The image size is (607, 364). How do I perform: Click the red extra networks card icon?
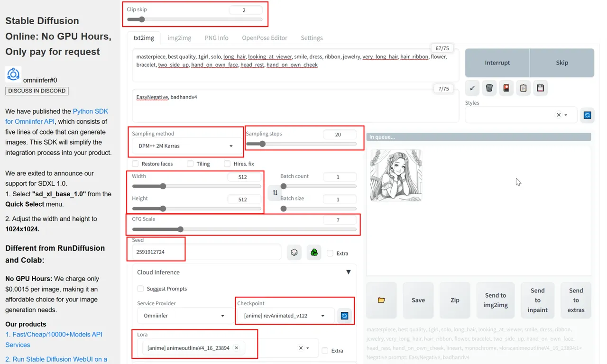click(x=506, y=88)
